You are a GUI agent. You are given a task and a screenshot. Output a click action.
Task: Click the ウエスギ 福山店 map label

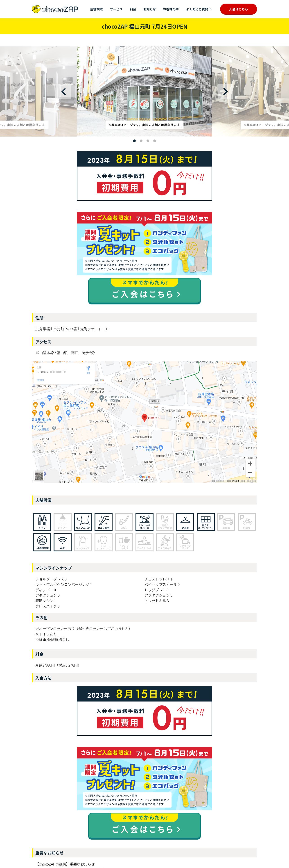(147, 448)
